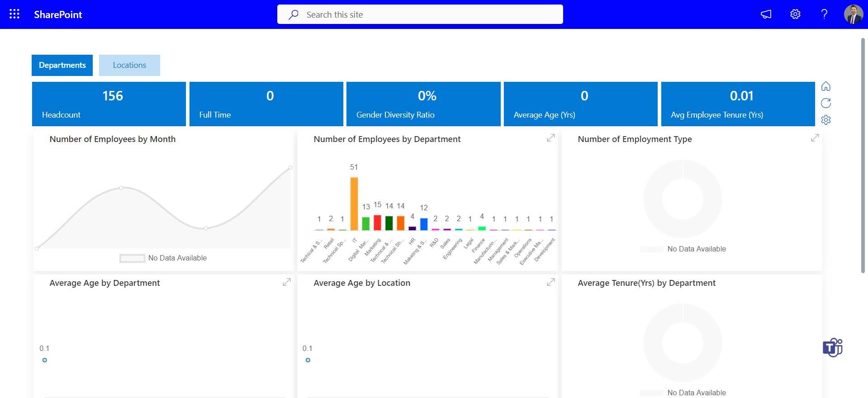
Task: Click the dashboard home icon
Action: (x=826, y=86)
